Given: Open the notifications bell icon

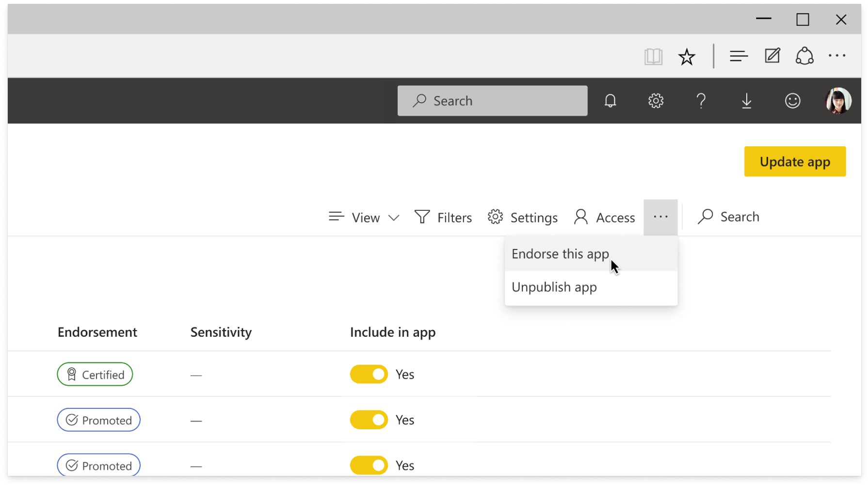Looking at the screenshot, I should pyautogui.click(x=610, y=101).
